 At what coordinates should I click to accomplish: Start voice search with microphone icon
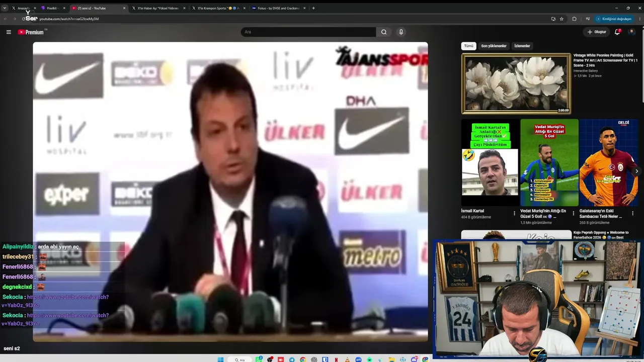tap(401, 32)
